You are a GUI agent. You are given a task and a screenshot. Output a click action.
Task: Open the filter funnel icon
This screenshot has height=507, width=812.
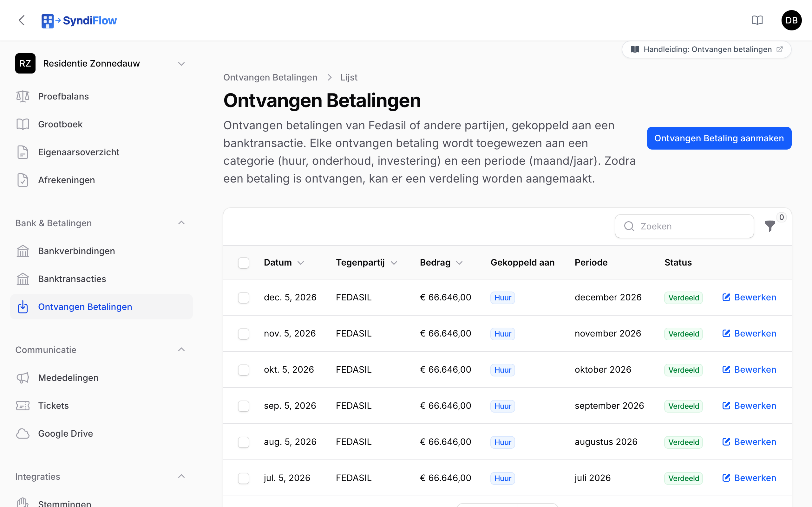pyautogui.click(x=770, y=226)
